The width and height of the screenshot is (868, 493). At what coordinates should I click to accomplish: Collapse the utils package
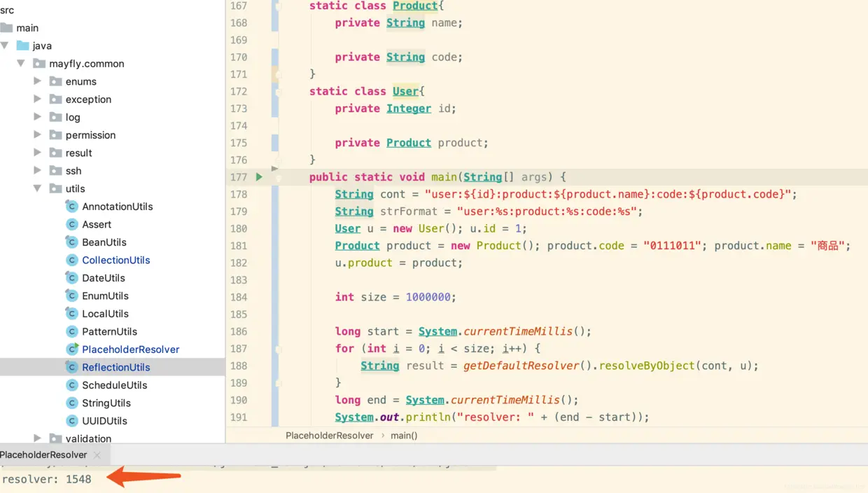(38, 188)
